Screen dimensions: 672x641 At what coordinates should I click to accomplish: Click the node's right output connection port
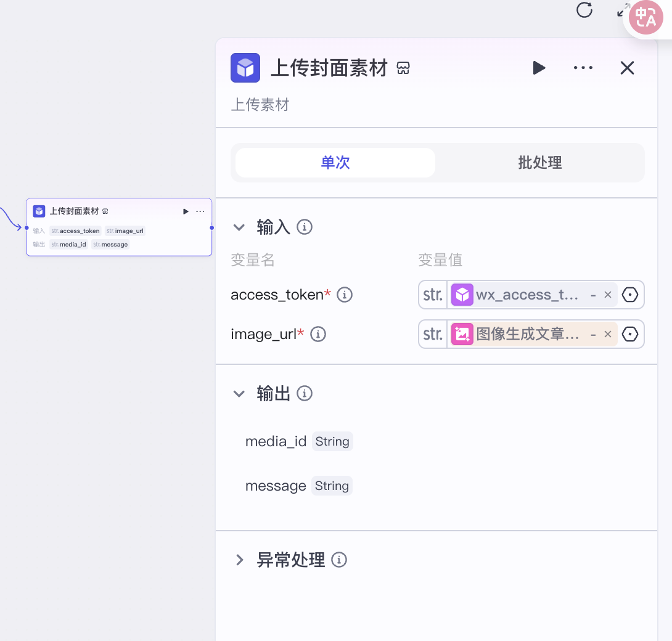tap(211, 228)
